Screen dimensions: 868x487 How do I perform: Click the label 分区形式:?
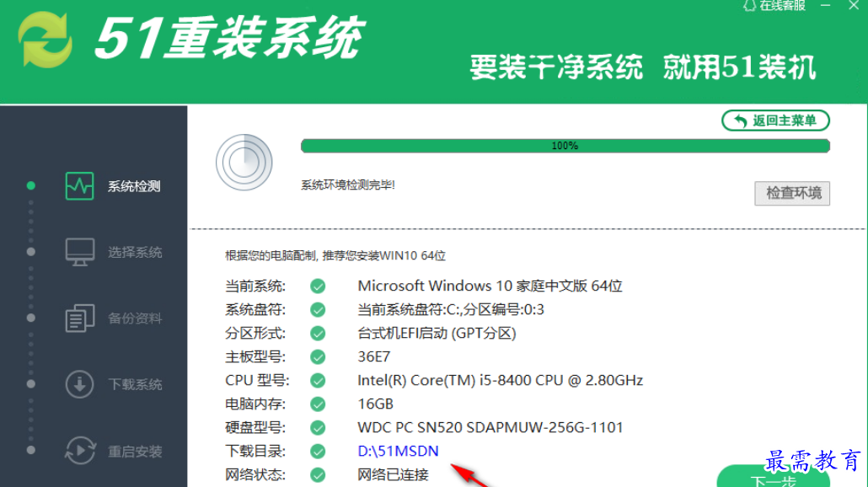(255, 333)
